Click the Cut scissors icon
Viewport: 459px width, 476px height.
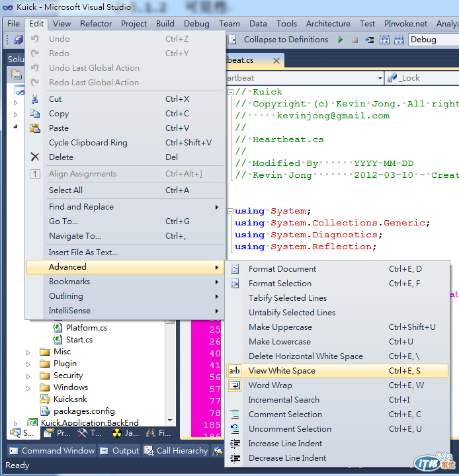coord(34,99)
